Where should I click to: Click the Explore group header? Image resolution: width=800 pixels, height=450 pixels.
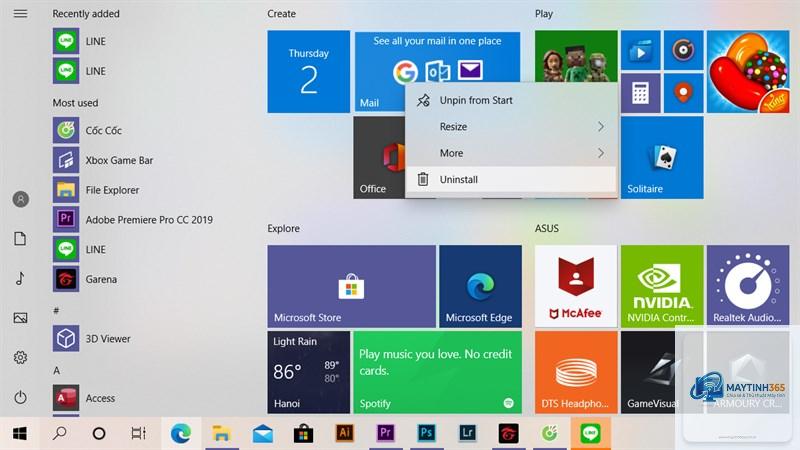284,229
